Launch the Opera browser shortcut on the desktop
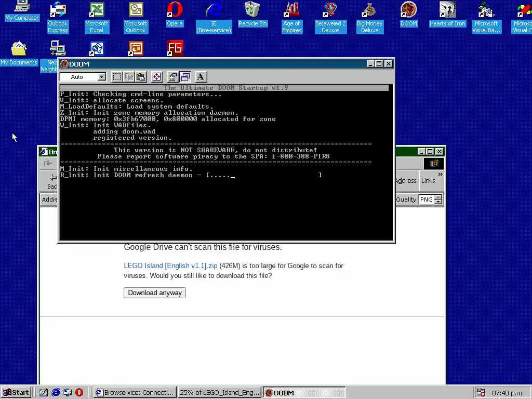 [175, 14]
